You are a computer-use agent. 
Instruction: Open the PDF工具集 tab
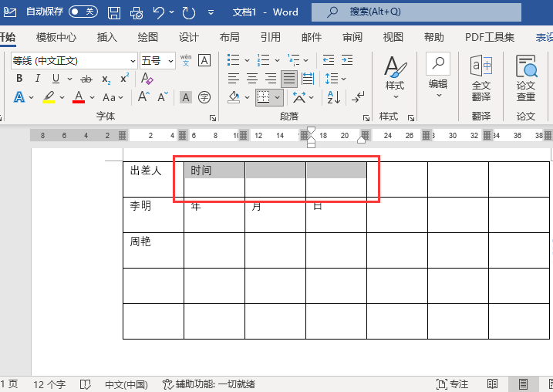coord(490,37)
